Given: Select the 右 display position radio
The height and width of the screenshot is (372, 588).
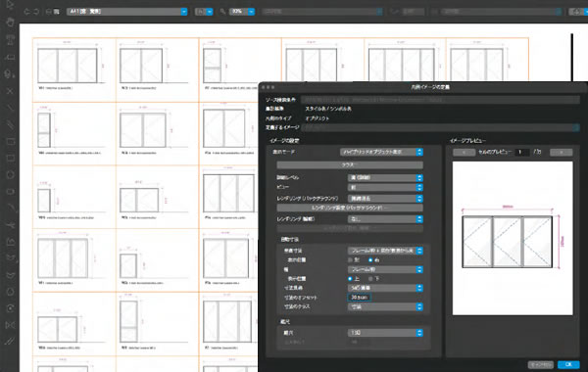Looking at the screenshot, I should (x=370, y=260).
